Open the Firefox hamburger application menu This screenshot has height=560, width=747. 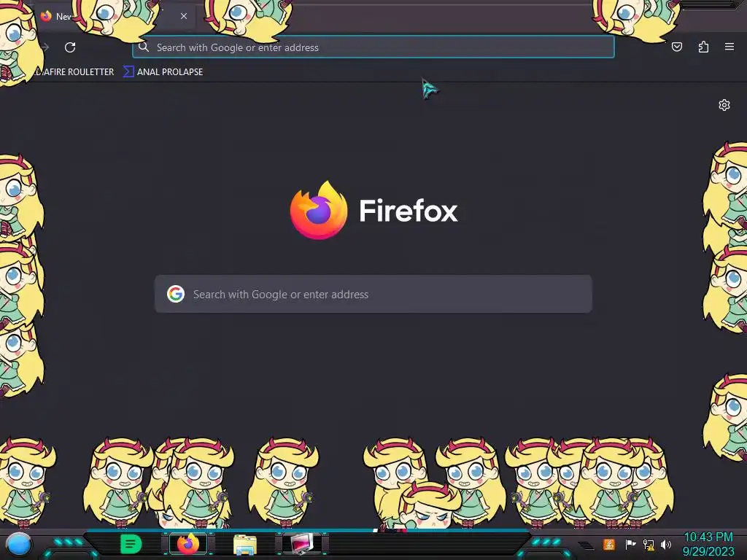[x=729, y=47]
